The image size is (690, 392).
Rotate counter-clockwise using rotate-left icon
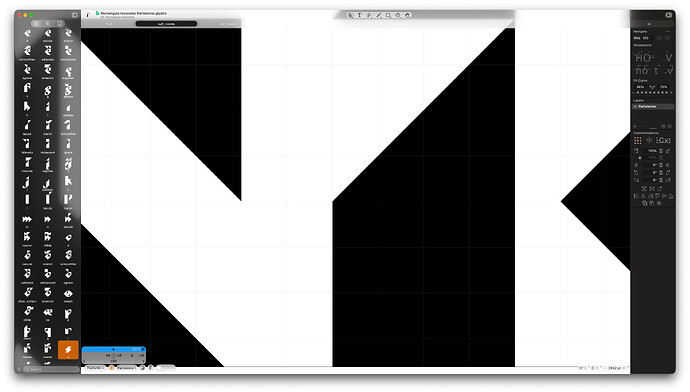tap(636, 165)
